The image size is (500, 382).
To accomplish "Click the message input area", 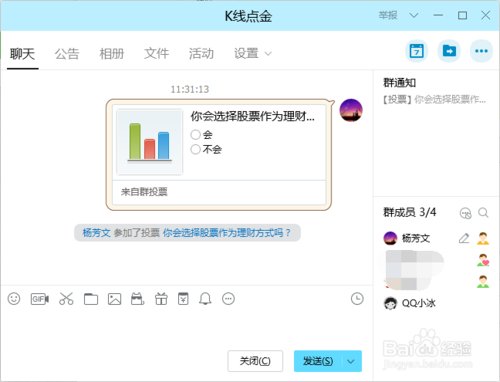I will [187, 327].
